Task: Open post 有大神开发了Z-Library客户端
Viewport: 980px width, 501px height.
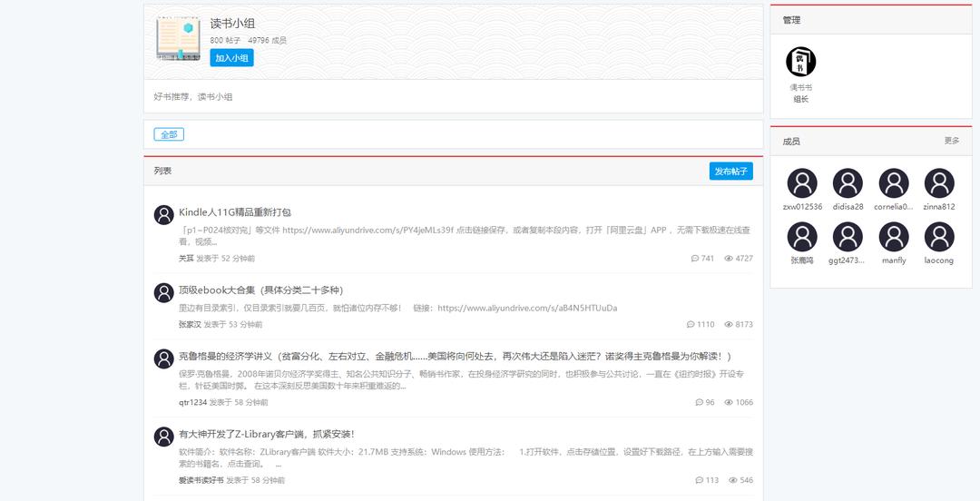Action: (x=267, y=434)
